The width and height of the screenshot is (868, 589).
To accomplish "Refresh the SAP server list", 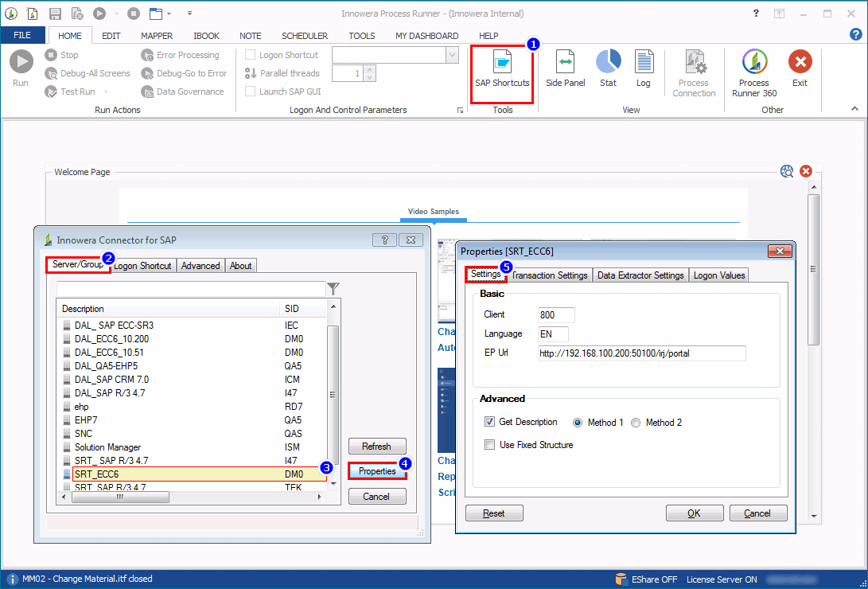I will click(377, 446).
